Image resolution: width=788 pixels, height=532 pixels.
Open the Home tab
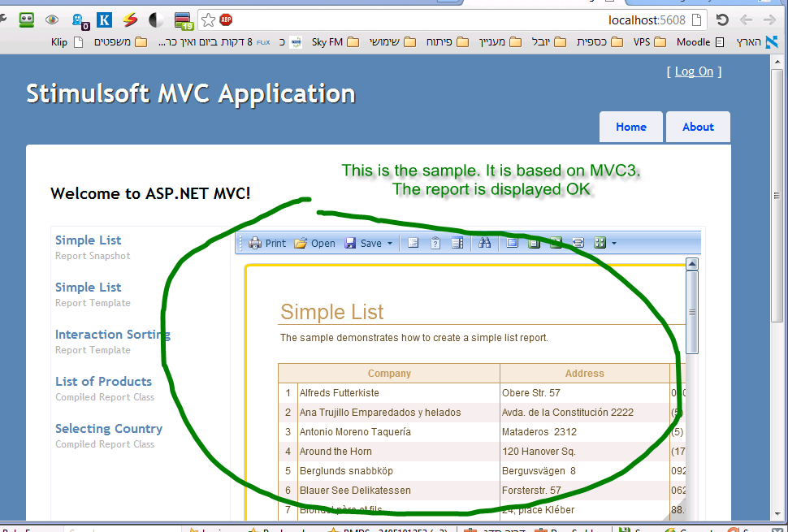[x=631, y=127]
